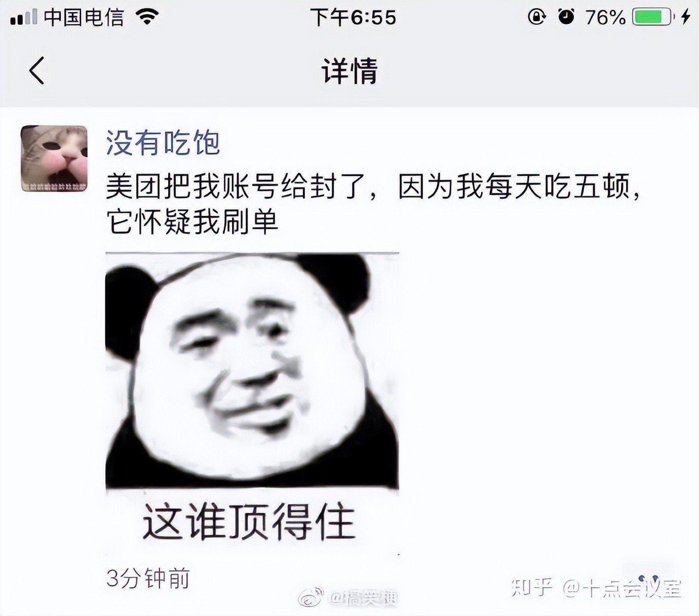Tap the battery icon in status bar

(x=653, y=17)
